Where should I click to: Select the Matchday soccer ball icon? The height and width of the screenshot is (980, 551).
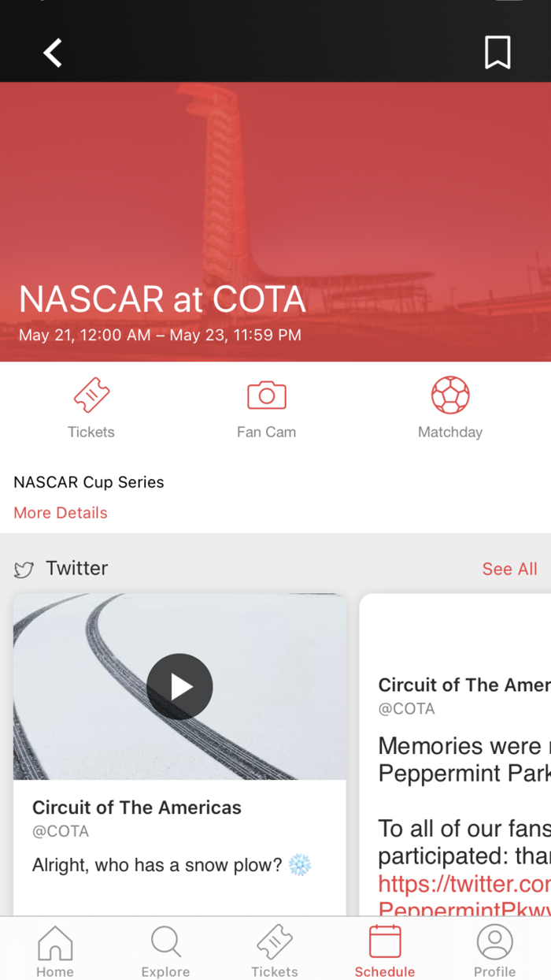(450, 395)
